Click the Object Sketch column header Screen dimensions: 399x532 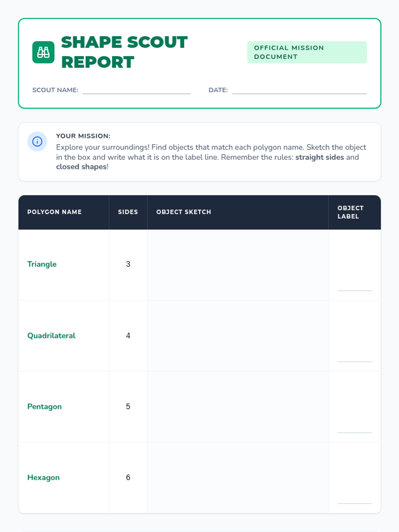pos(184,212)
